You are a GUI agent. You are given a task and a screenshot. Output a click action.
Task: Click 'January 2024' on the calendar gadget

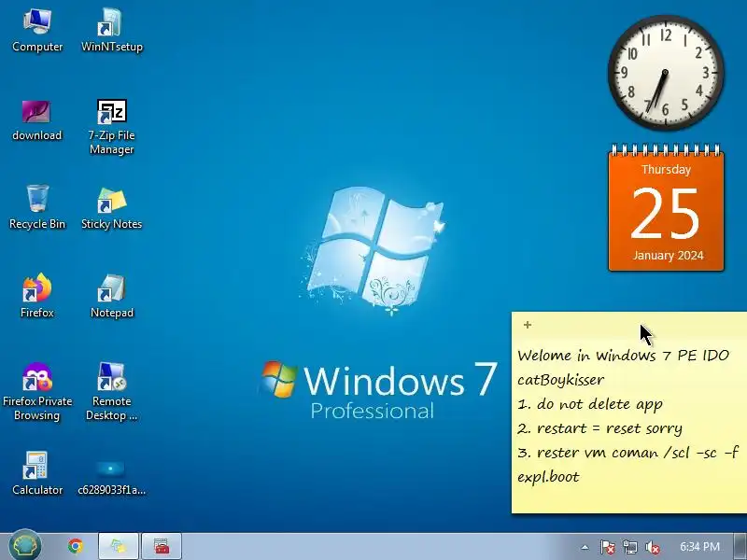coord(668,255)
